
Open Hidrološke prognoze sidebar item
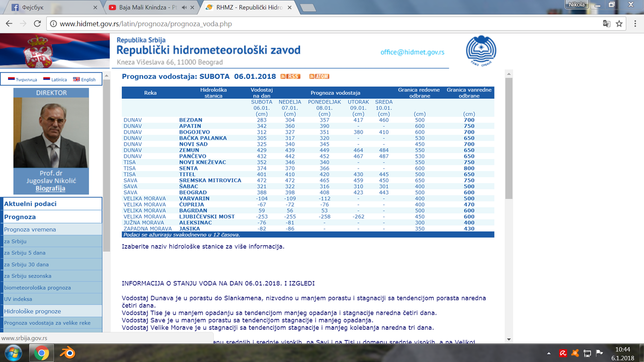(51, 311)
